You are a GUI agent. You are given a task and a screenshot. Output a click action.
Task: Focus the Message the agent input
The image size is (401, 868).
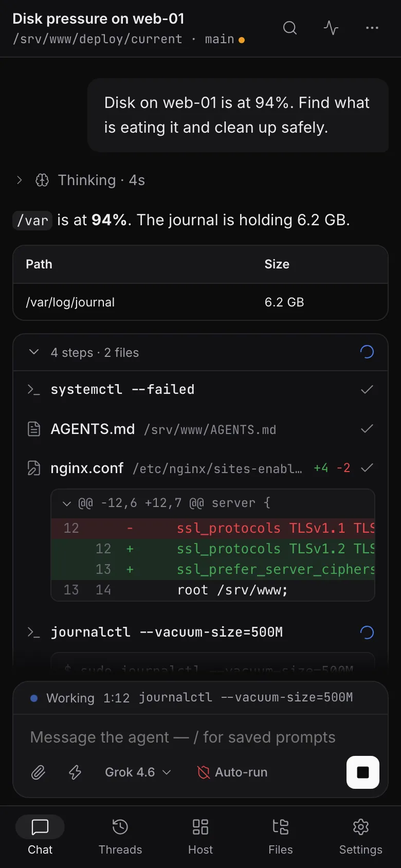200,737
